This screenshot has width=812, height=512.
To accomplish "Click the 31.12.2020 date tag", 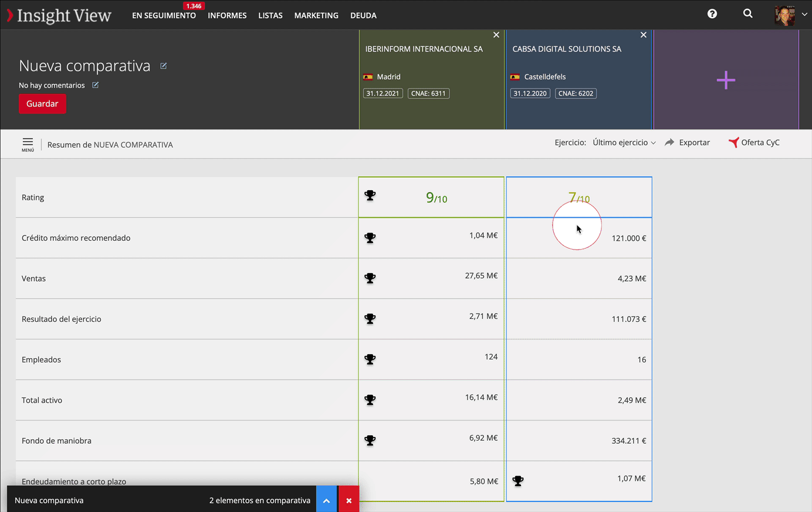I will tap(530, 93).
